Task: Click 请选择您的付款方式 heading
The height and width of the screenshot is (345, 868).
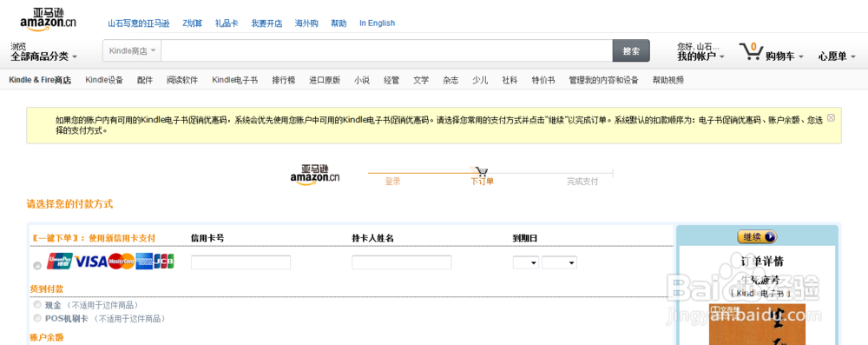Action: tap(69, 204)
